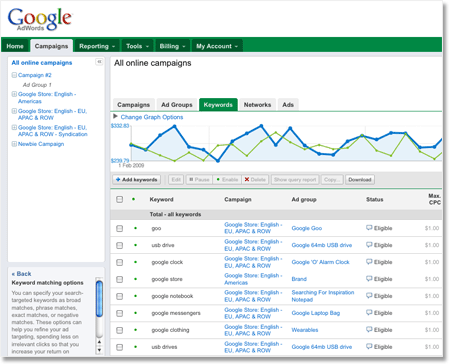
Task: Collapse the sidebar with the double-arrow icon
Action: (99, 62)
